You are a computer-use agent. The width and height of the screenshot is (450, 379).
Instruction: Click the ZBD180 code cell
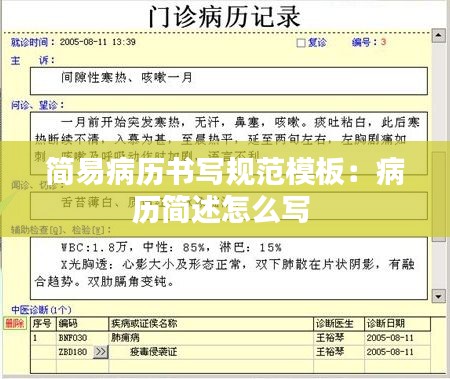click(x=73, y=352)
